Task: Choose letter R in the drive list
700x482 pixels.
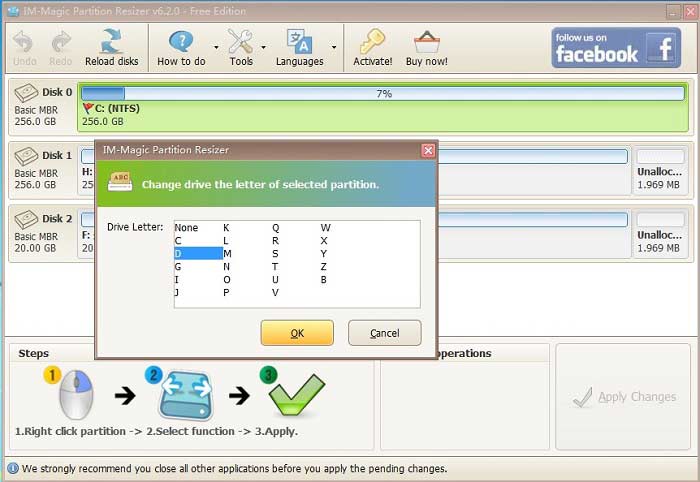Action: [275, 241]
